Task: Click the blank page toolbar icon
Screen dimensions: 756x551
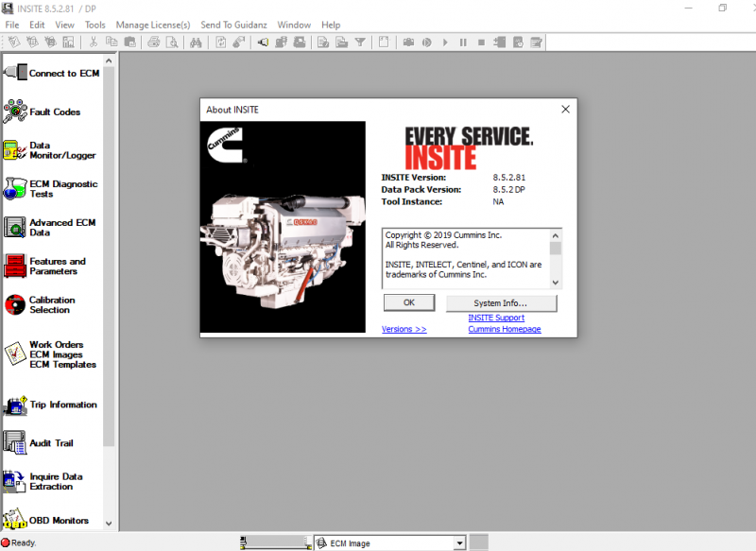Action: point(384,43)
